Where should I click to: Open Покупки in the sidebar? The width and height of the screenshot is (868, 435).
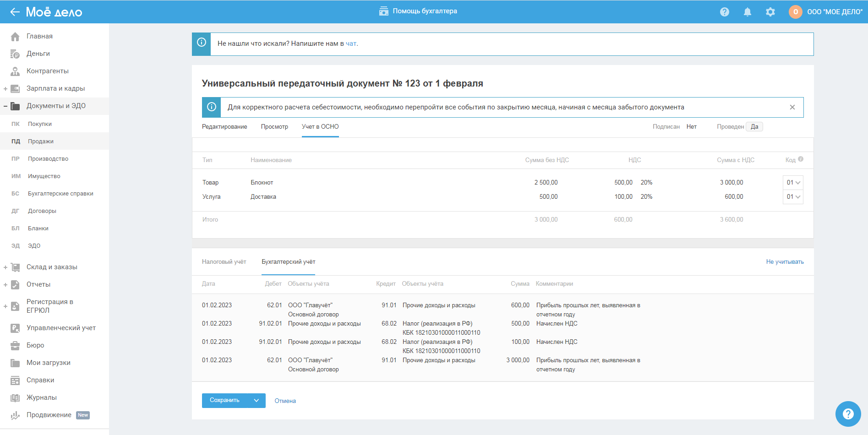point(40,124)
